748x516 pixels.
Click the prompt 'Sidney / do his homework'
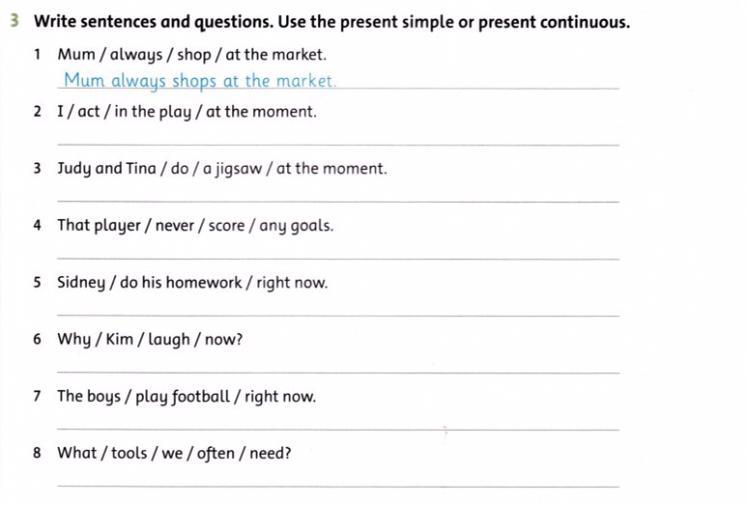tap(192, 283)
